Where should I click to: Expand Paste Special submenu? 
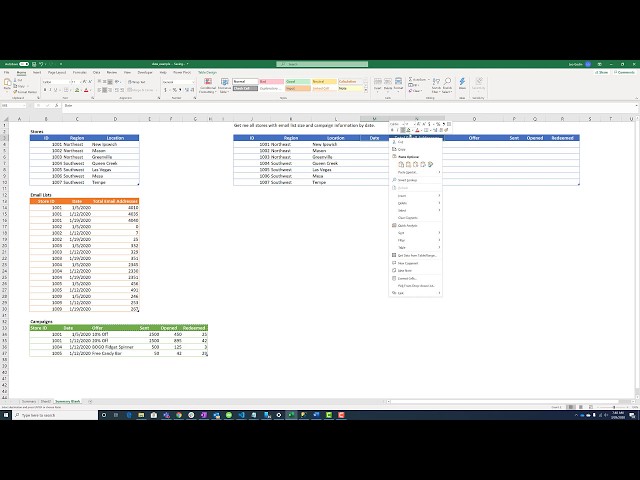pyautogui.click(x=416, y=172)
